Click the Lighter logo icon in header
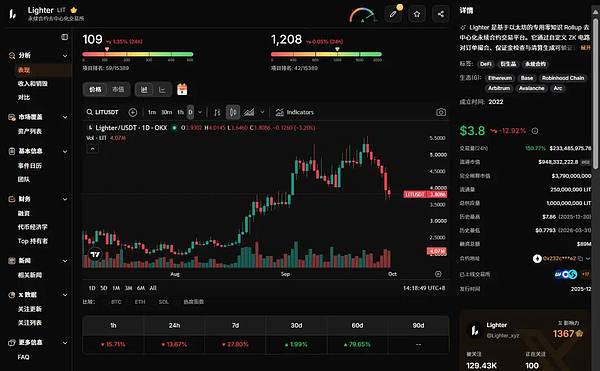600x371 pixels. click(13, 14)
